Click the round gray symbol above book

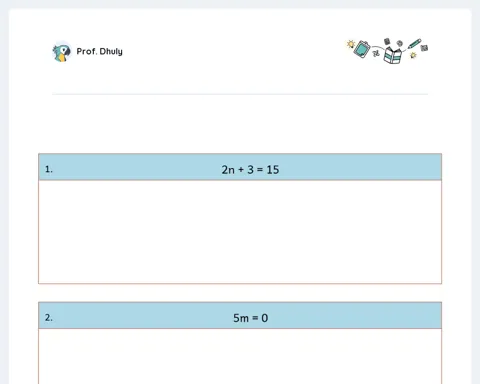coord(400,43)
